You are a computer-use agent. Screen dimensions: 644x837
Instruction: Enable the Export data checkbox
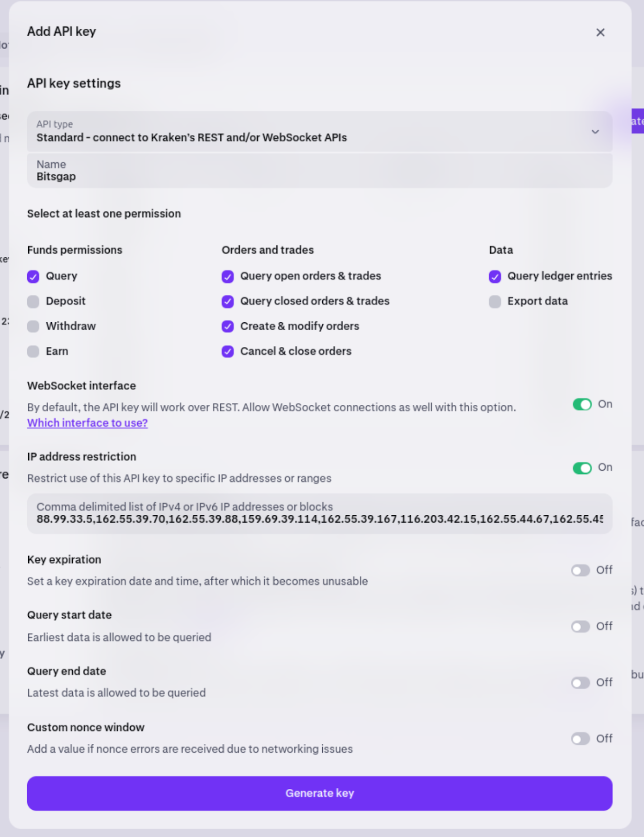495,302
